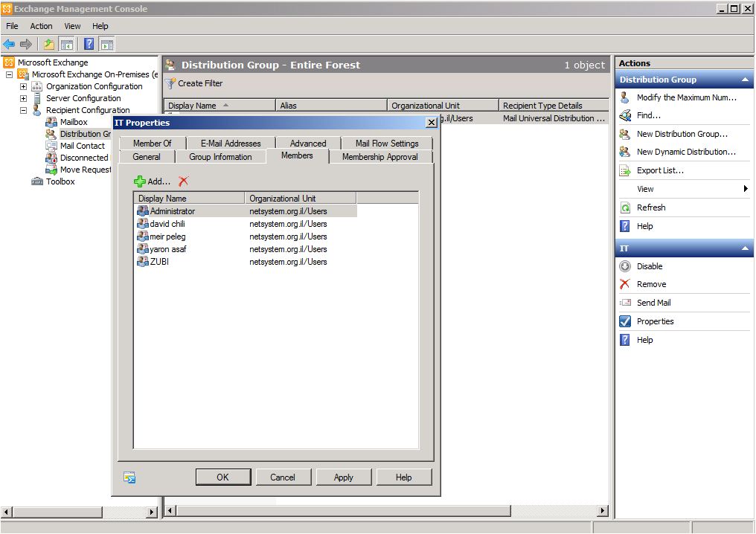The height and width of the screenshot is (534, 756).
Task: Click New Distribution Group link
Action: [x=682, y=134]
